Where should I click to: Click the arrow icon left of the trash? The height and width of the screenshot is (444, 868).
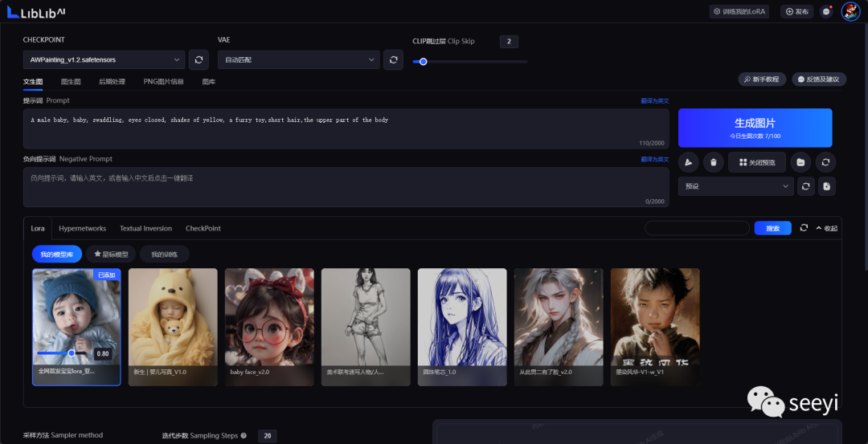[x=689, y=162]
